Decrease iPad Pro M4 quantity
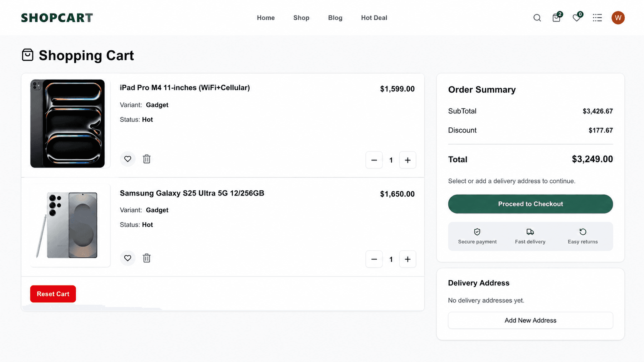The height and width of the screenshot is (362, 644). 374,160
